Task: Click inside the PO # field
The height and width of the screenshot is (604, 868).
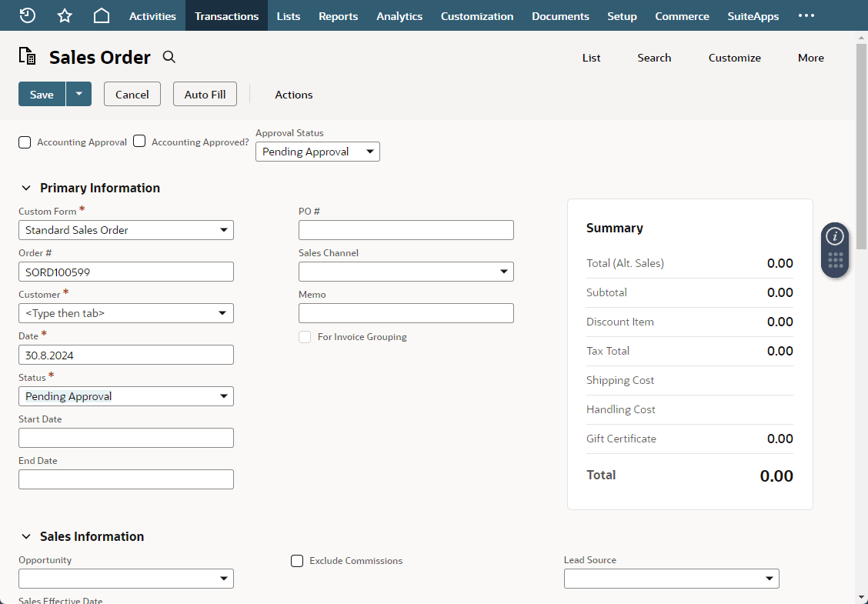Action: point(406,229)
